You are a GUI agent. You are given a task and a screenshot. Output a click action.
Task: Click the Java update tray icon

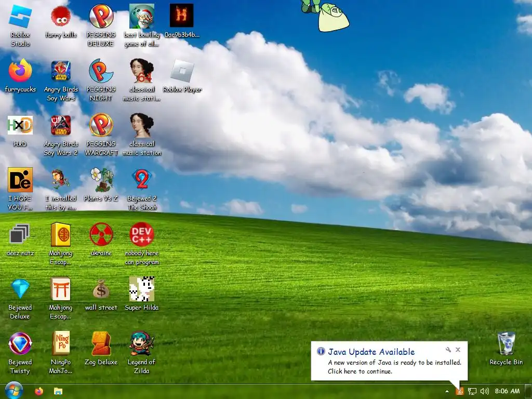459,391
